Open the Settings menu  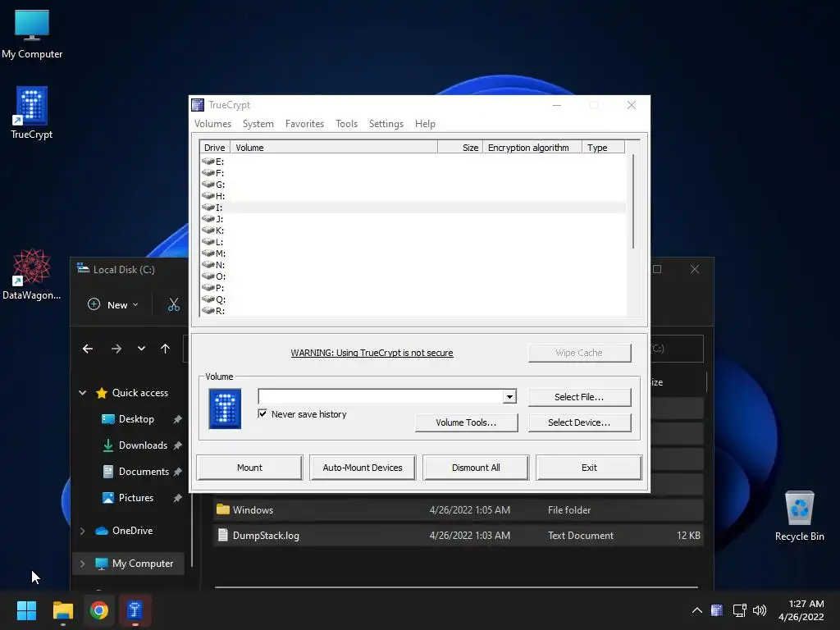386,124
